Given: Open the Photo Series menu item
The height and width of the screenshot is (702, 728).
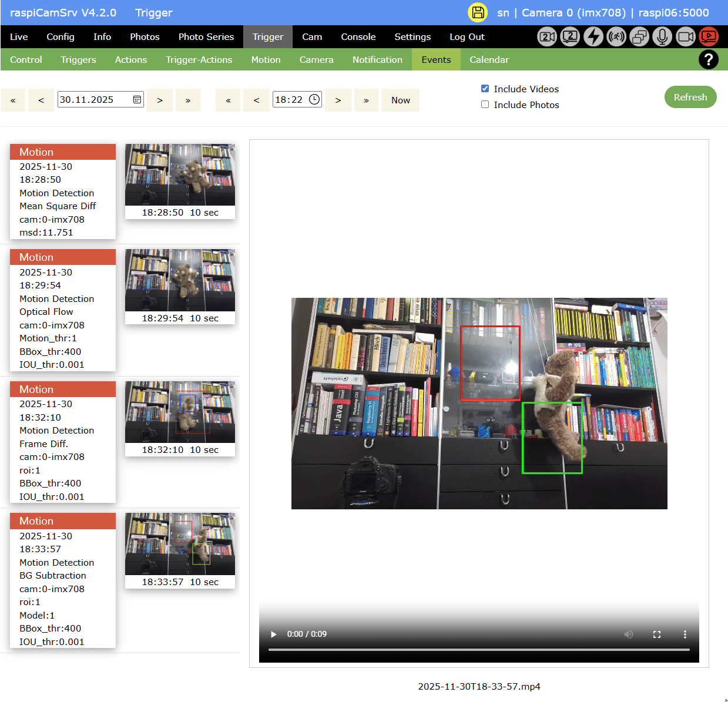Looking at the screenshot, I should [206, 36].
